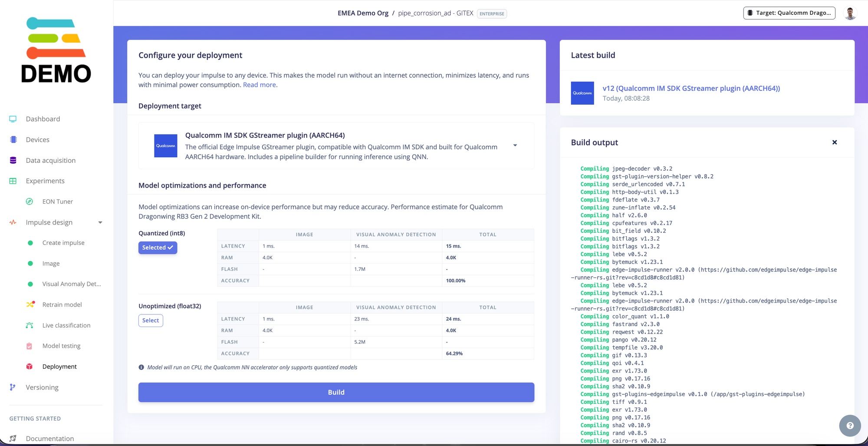Click the Edge Impulse DEMO logo
The width and height of the screenshot is (868, 446).
pyautogui.click(x=56, y=50)
